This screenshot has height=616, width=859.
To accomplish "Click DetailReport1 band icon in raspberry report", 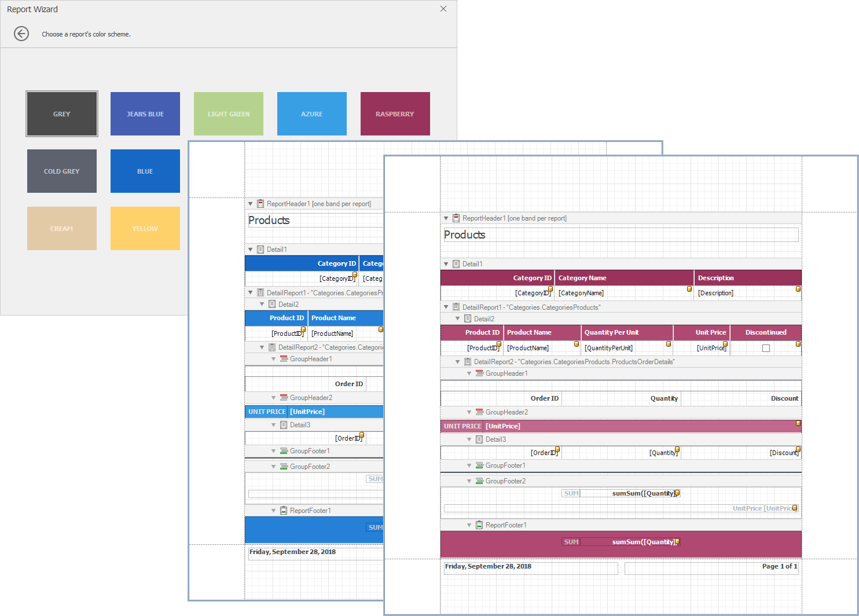I will pyautogui.click(x=456, y=307).
